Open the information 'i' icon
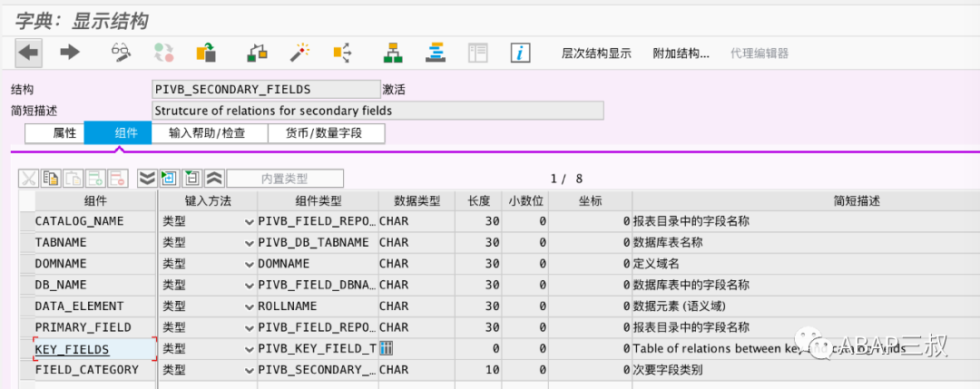 pos(520,53)
